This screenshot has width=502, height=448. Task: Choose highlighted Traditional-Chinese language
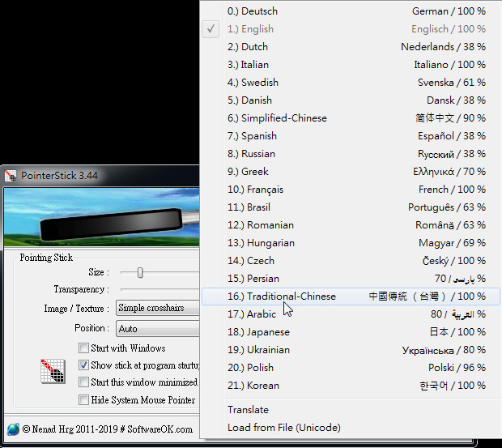351,297
